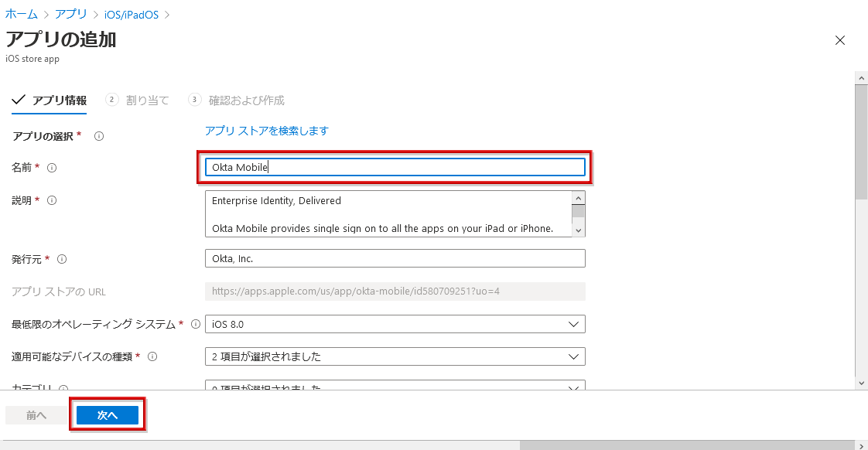Click info icon beside 名前 label
Screen dimensions: 868x450
[x=53, y=167]
